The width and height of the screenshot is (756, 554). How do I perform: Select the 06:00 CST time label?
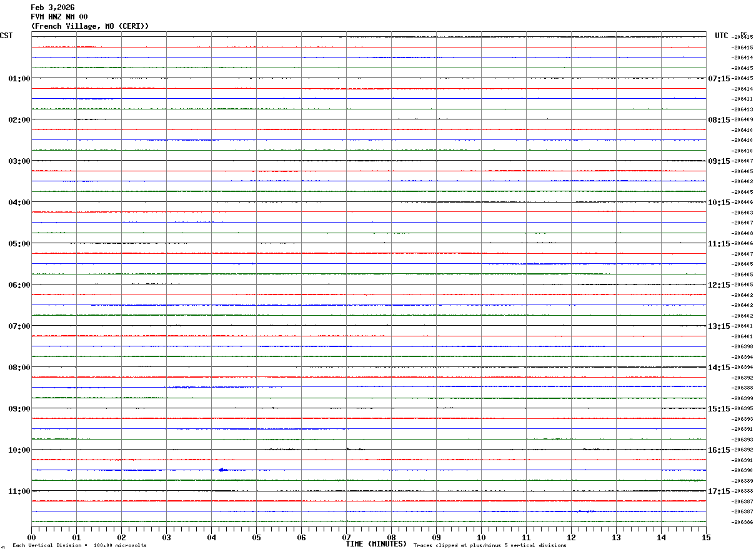[x=19, y=285]
